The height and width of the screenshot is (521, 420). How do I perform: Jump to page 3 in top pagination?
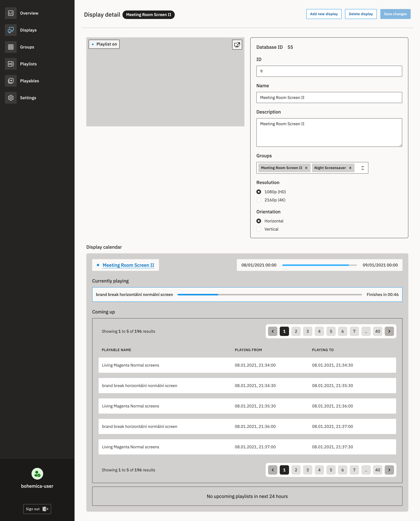(x=308, y=331)
